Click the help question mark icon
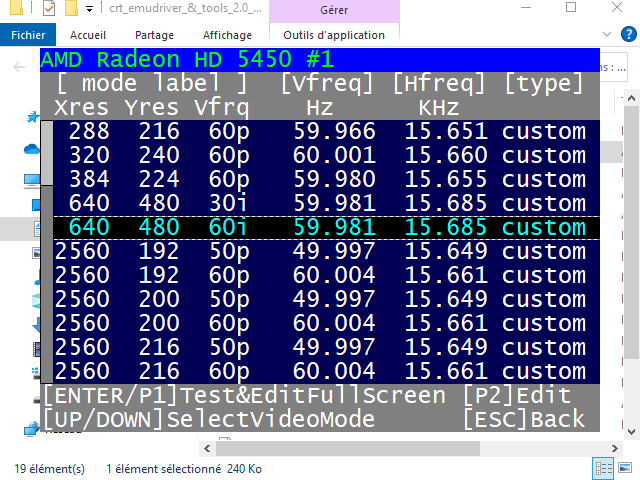 pyautogui.click(x=627, y=35)
